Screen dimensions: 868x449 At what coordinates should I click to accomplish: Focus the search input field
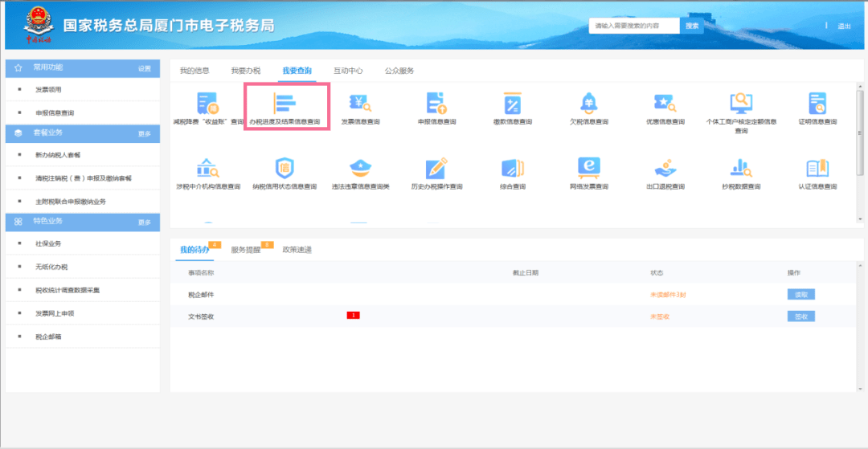coord(634,26)
